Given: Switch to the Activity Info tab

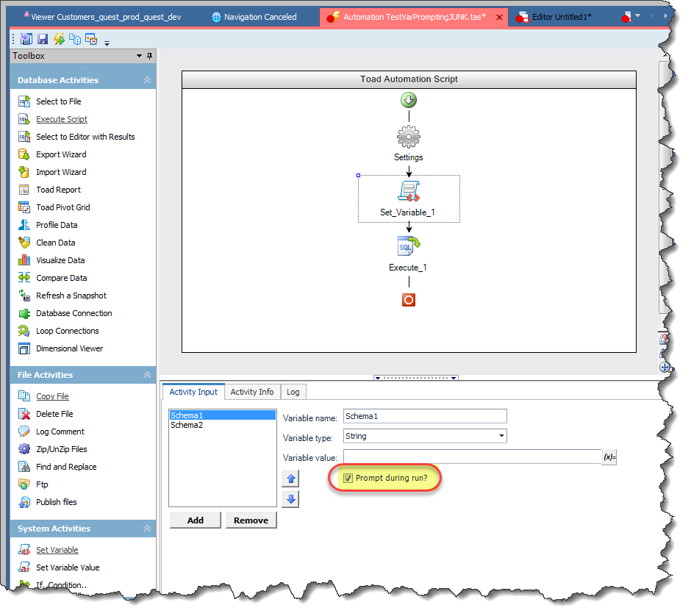Looking at the screenshot, I should 252,392.
